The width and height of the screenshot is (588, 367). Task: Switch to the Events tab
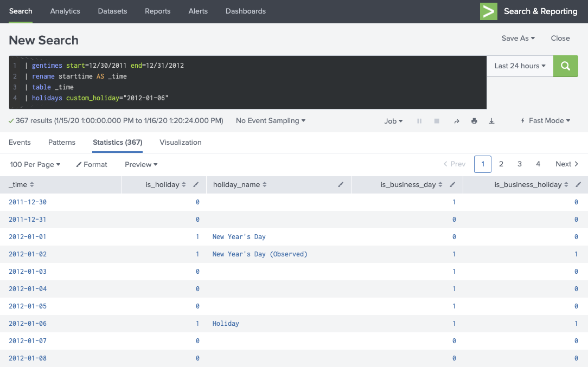20,143
